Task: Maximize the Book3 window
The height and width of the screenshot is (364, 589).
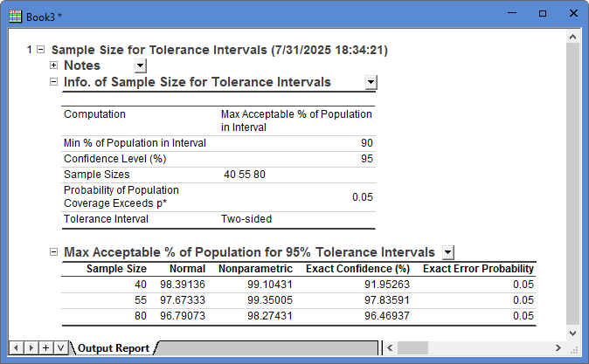Action: (x=543, y=13)
